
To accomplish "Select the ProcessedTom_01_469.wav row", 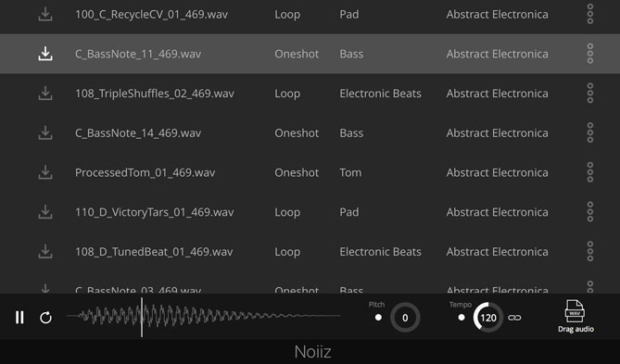I will point(310,172).
